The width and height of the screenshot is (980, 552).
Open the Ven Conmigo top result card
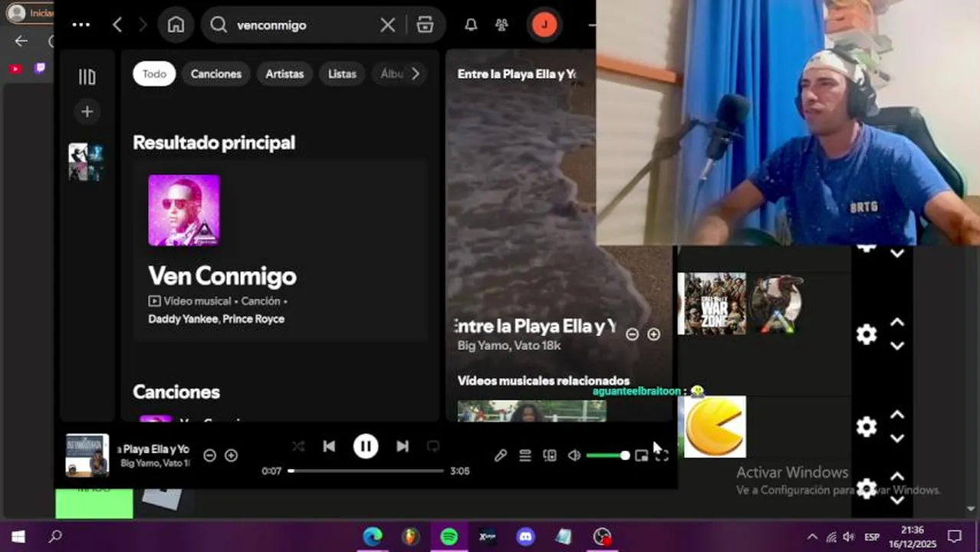tap(280, 250)
